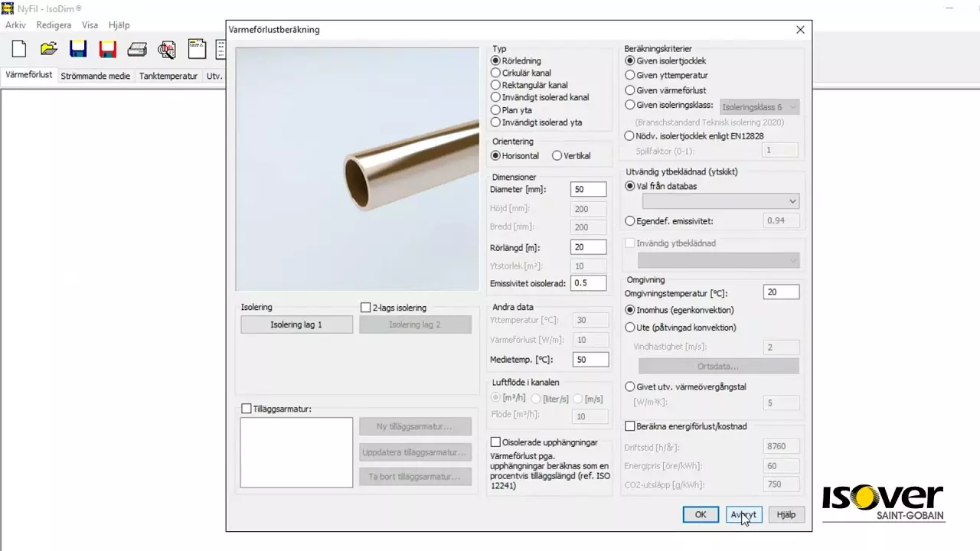Click the Medietemp. [°C] input field

(590, 359)
